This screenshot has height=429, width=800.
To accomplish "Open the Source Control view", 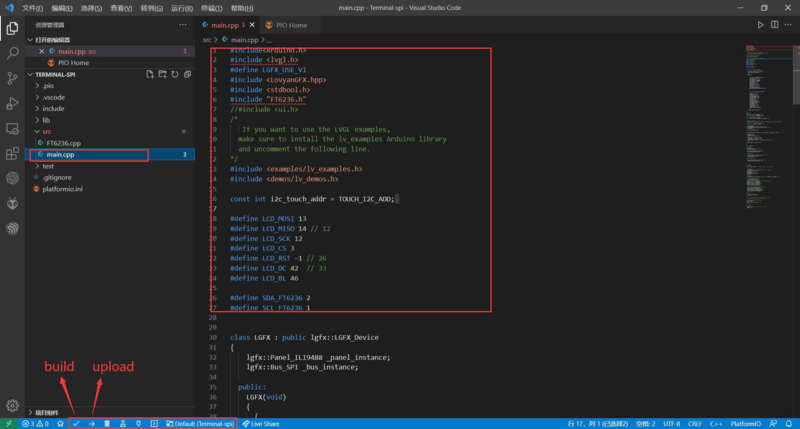I will 13,78.
